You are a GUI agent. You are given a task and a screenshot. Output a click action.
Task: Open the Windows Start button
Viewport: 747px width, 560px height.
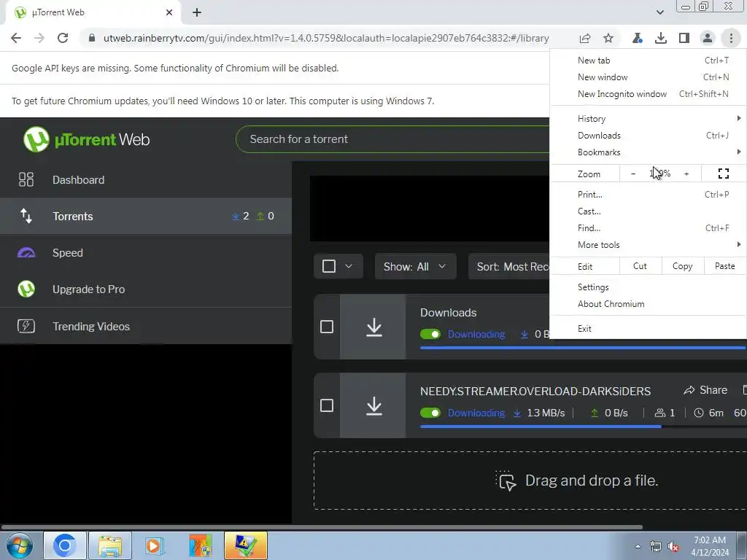[x=20, y=545]
